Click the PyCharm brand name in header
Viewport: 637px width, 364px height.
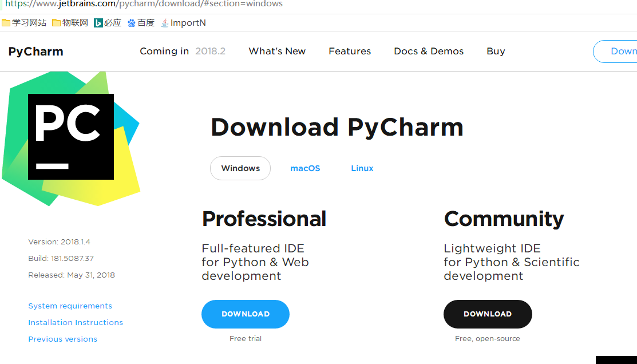[x=35, y=52]
